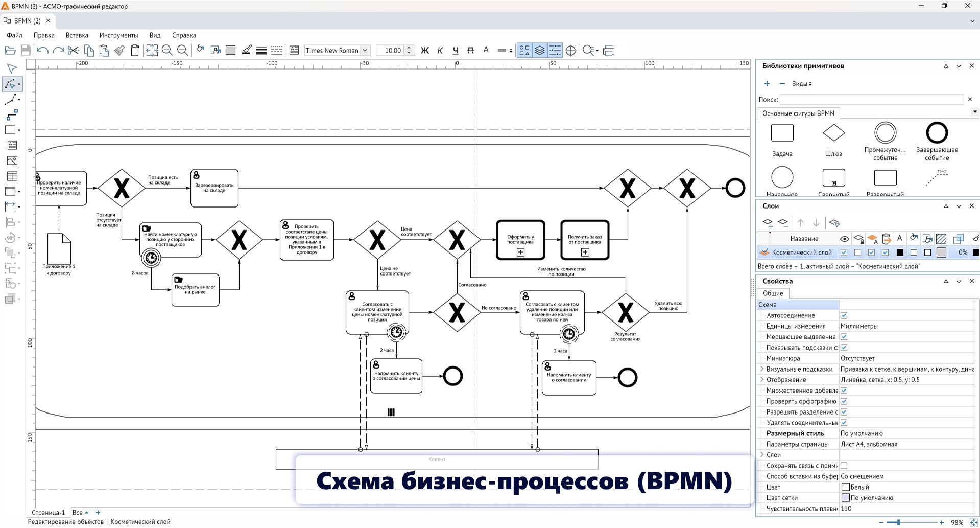Apply bold with the Ж button

(x=424, y=50)
